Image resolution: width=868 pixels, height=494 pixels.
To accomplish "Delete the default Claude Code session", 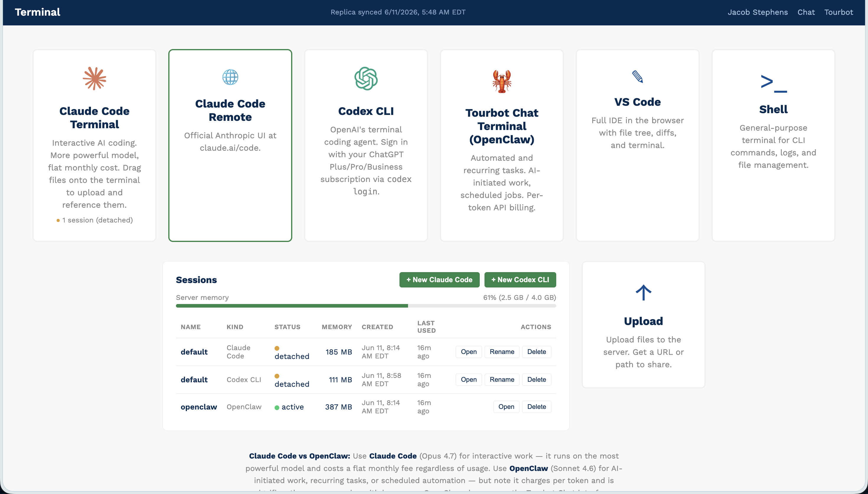I will pyautogui.click(x=536, y=352).
